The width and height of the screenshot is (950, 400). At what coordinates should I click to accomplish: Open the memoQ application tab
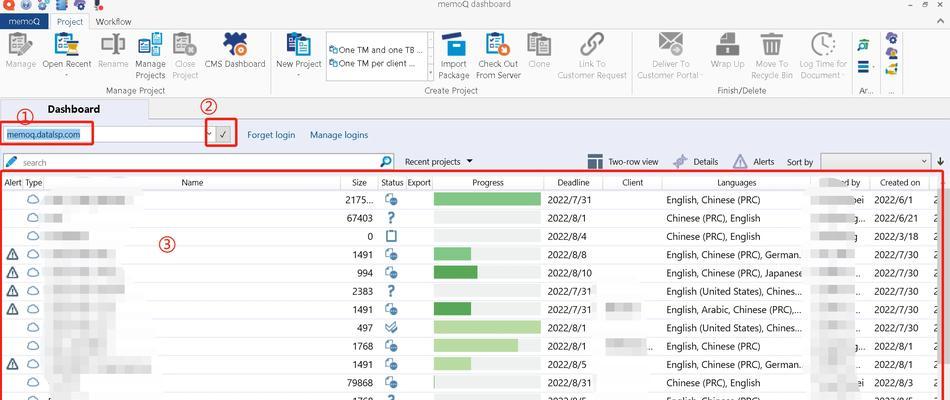(x=24, y=22)
